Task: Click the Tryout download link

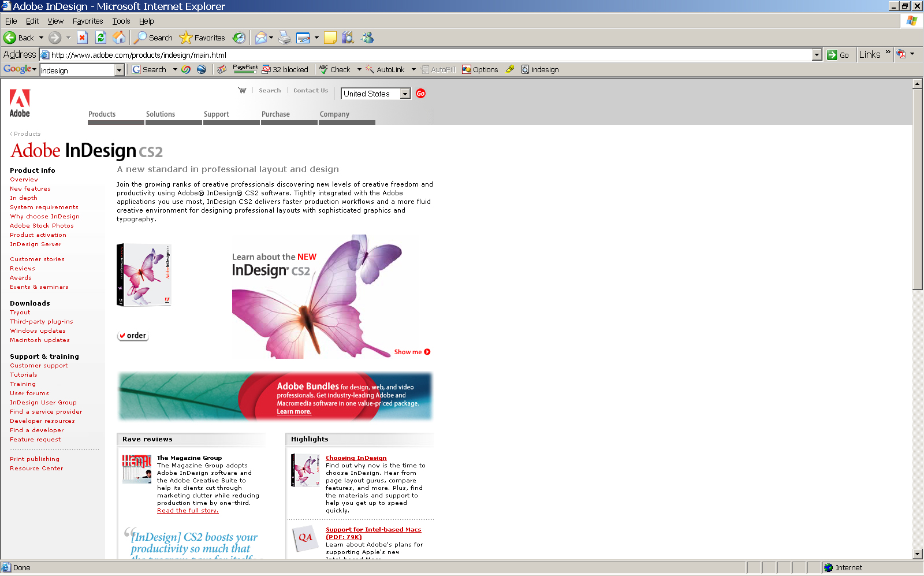Action: click(x=20, y=313)
